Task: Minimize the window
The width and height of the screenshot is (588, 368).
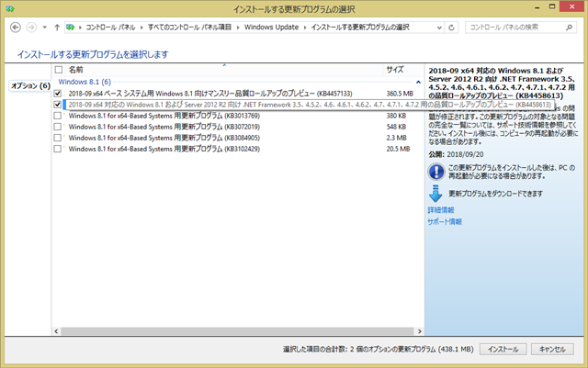Action: pos(537,7)
